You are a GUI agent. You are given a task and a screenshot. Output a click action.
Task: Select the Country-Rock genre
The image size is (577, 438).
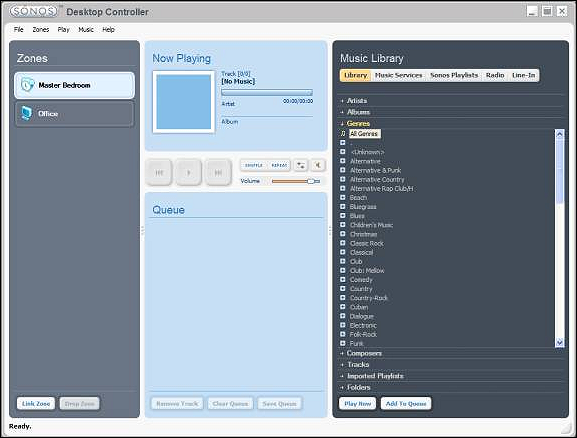369,298
